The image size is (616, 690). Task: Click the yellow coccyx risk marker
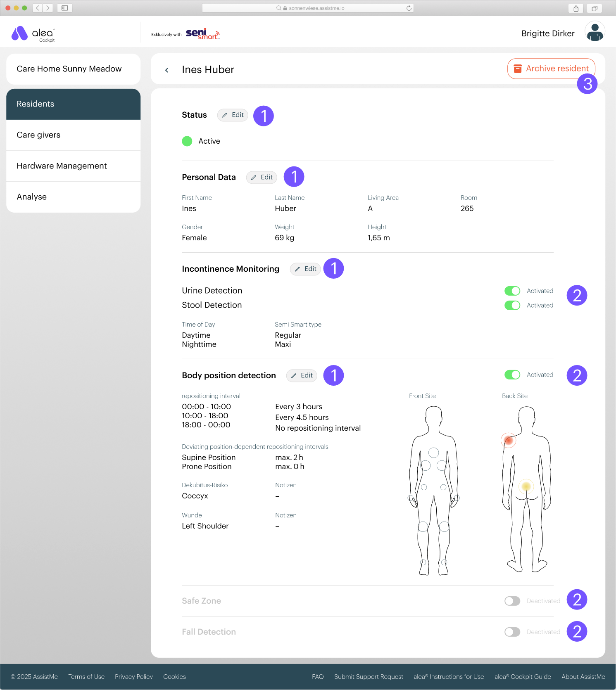(526, 486)
